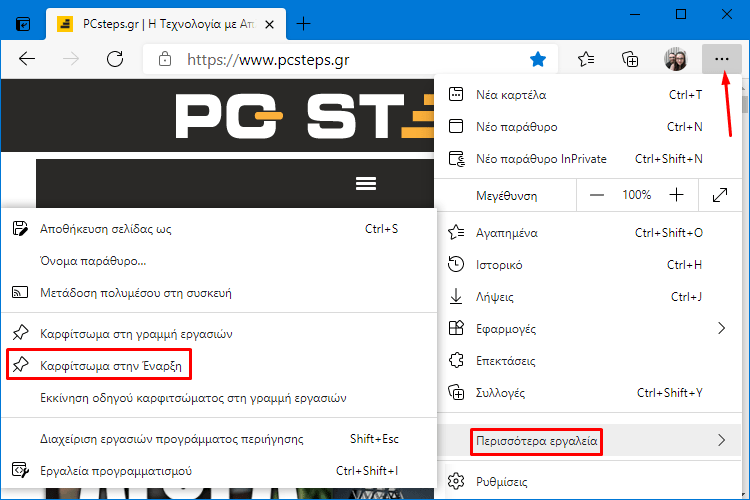The height and width of the screenshot is (500, 750).
Task: Toggle the blue favorite star in address bar
Action: point(538,59)
